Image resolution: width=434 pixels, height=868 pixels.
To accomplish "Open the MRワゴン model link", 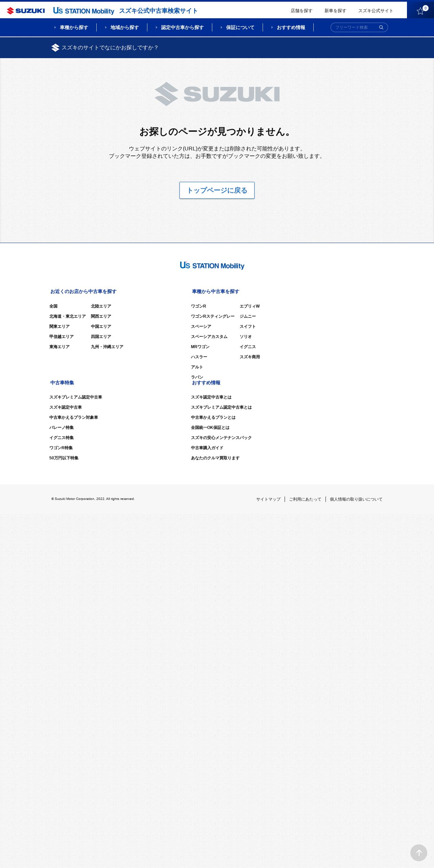I will [200, 347].
